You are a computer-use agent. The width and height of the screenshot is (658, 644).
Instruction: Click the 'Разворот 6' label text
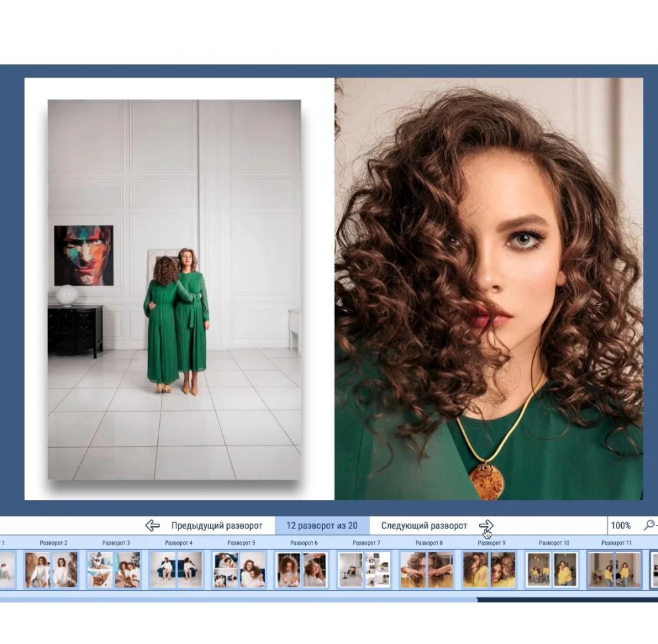(304, 543)
